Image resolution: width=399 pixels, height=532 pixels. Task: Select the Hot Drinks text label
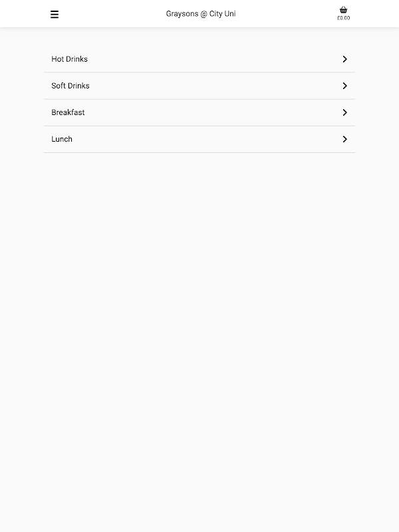(70, 59)
